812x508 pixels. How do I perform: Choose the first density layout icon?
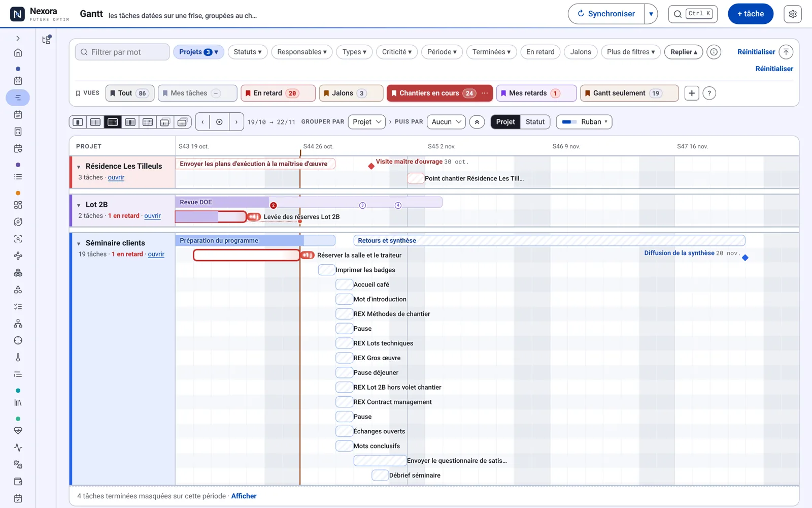(x=78, y=122)
